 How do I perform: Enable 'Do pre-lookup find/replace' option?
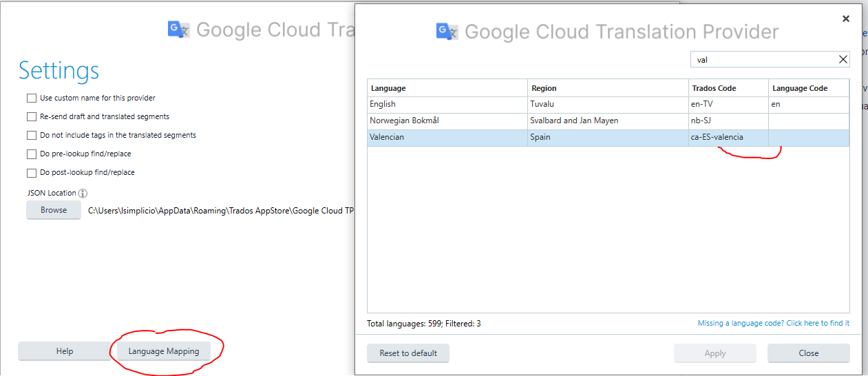tap(32, 154)
